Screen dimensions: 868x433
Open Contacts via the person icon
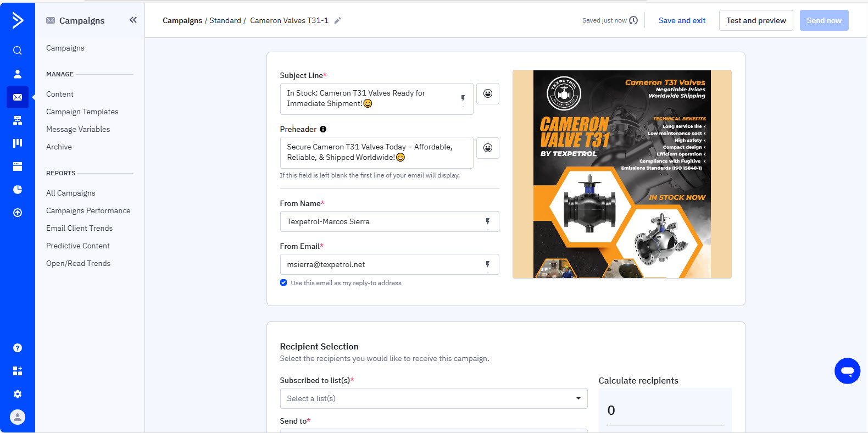tap(18, 74)
